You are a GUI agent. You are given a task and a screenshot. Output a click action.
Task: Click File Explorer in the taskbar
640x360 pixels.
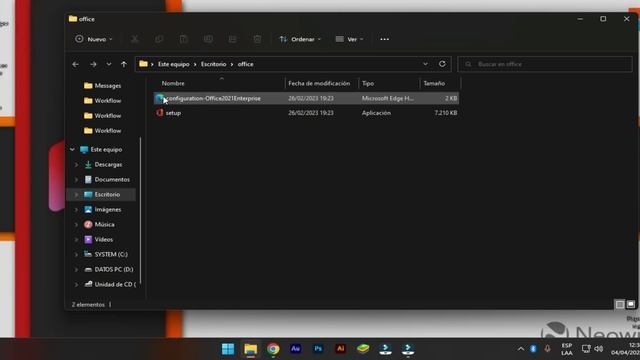(x=251, y=349)
